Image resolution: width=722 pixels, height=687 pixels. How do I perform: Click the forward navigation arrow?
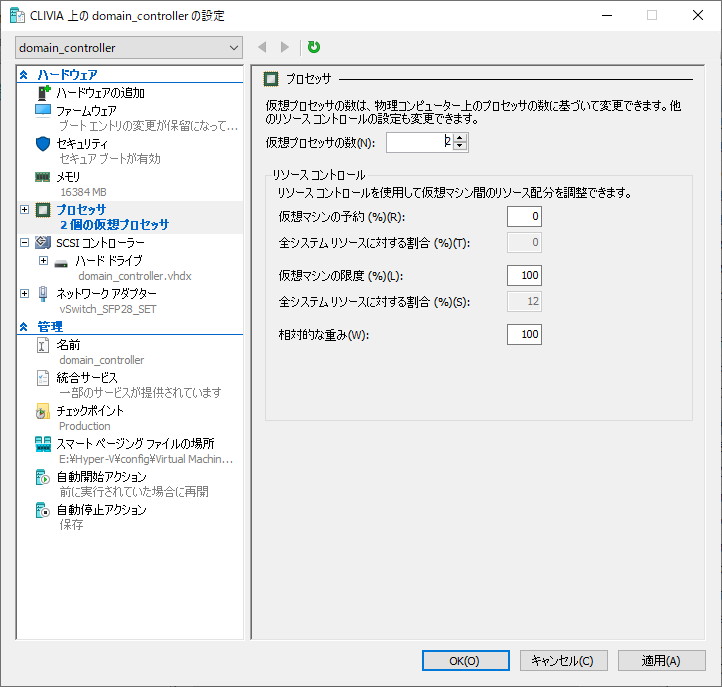[285, 47]
